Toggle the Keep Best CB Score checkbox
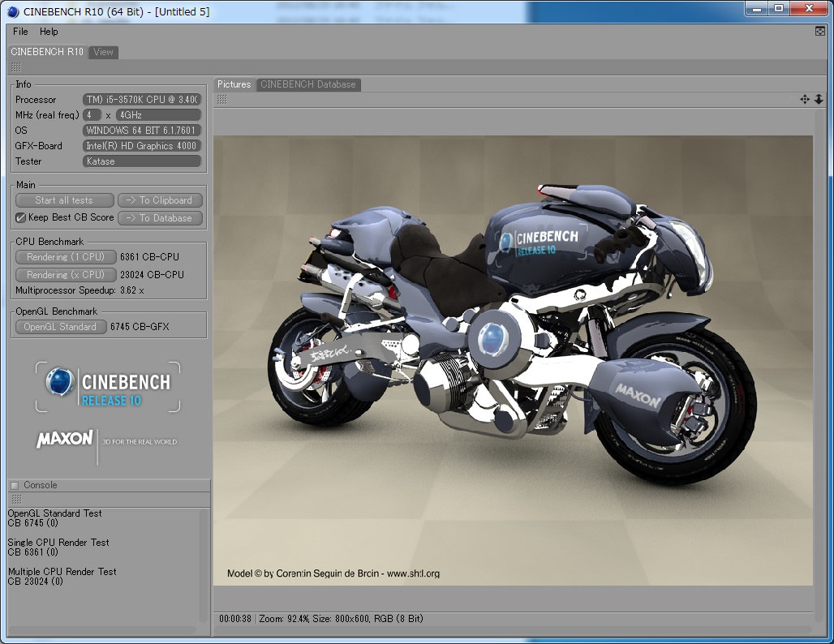Viewport: 834px width, 644px height. [x=21, y=217]
